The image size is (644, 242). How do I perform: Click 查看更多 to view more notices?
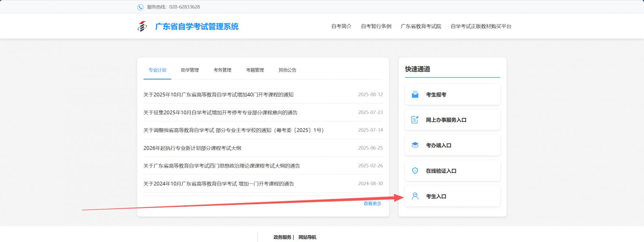372,204
